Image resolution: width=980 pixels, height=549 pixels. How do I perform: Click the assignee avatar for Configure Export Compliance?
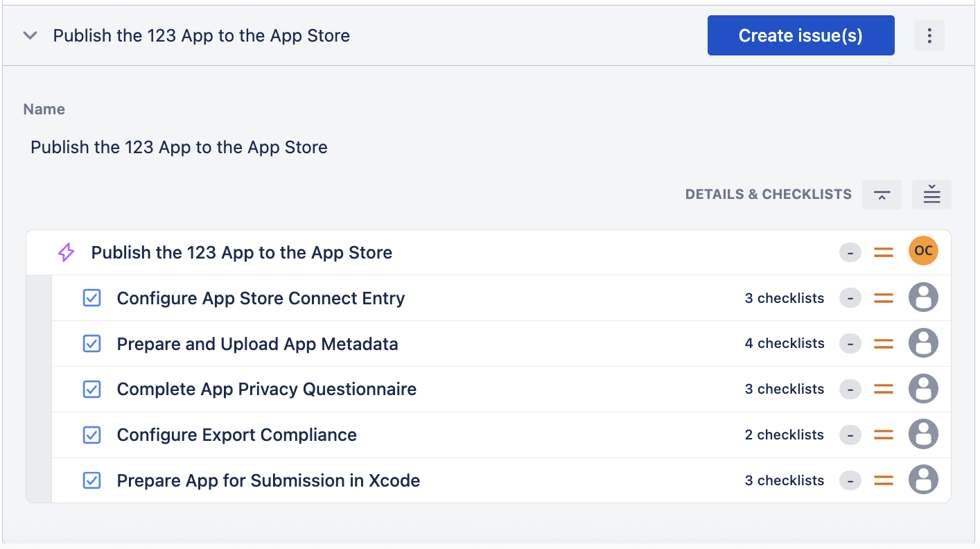922,435
